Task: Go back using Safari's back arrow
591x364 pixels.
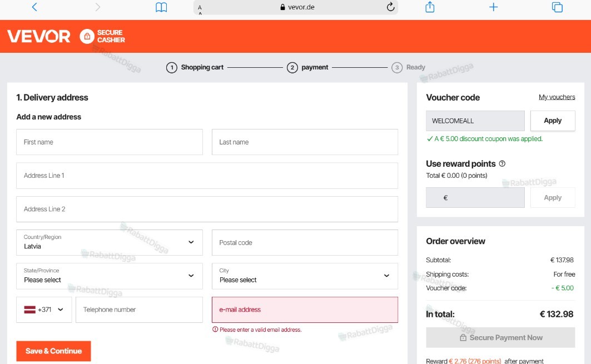Action: click(34, 7)
